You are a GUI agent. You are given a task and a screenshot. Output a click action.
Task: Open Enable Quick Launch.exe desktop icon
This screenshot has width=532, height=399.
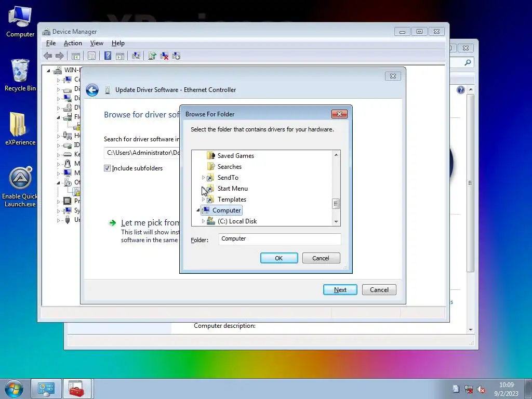coord(20,187)
